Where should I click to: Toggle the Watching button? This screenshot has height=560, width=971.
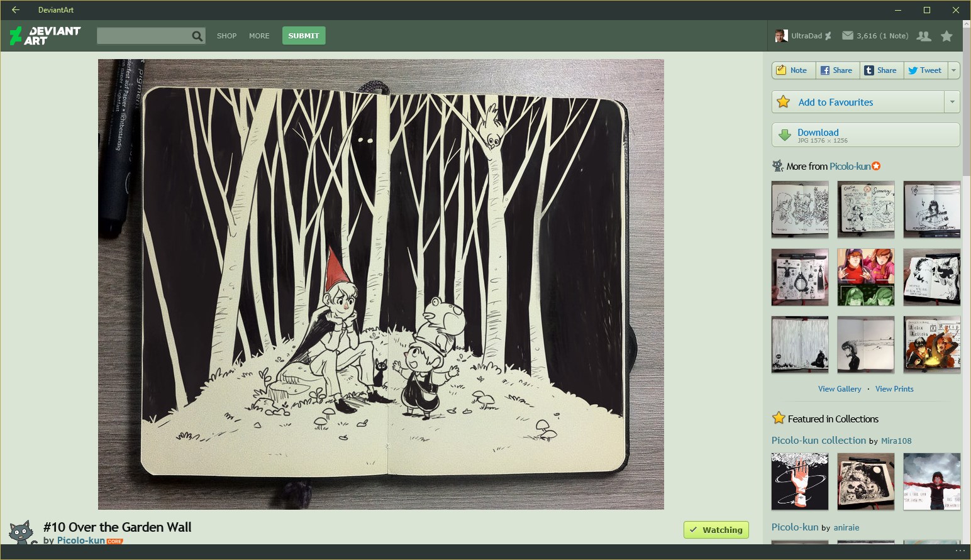pos(716,530)
